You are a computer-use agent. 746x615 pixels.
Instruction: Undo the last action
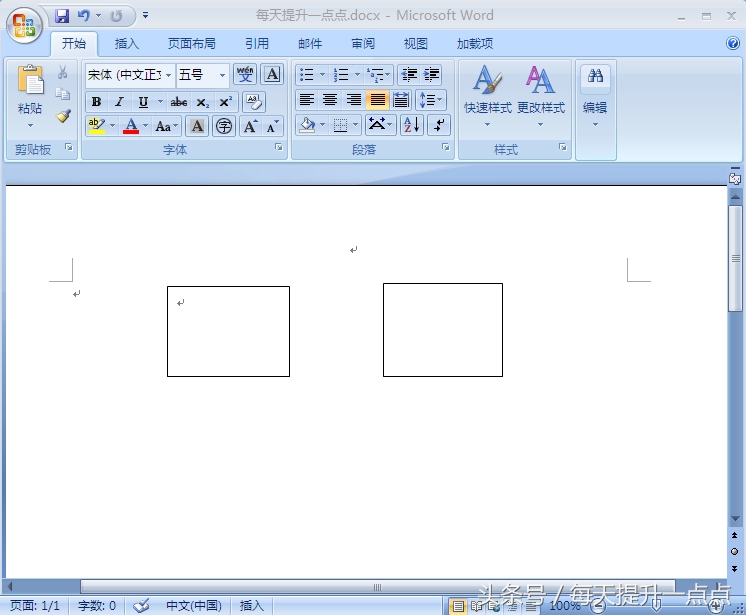[x=84, y=16]
